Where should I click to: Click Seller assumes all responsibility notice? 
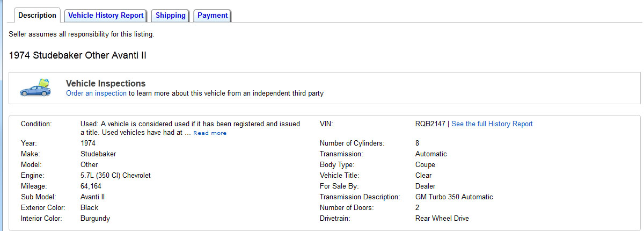pyautogui.click(x=82, y=34)
